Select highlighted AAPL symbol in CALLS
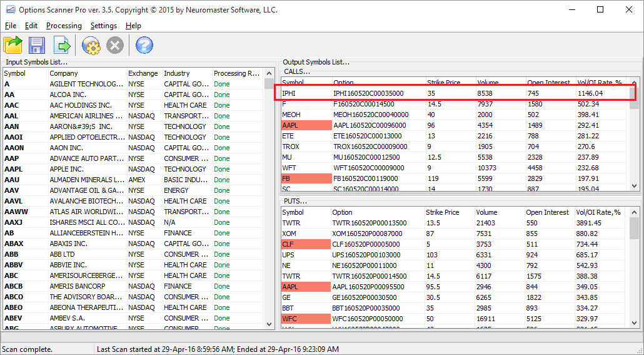The height and width of the screenshot is (355, 644). click(306, 125)
